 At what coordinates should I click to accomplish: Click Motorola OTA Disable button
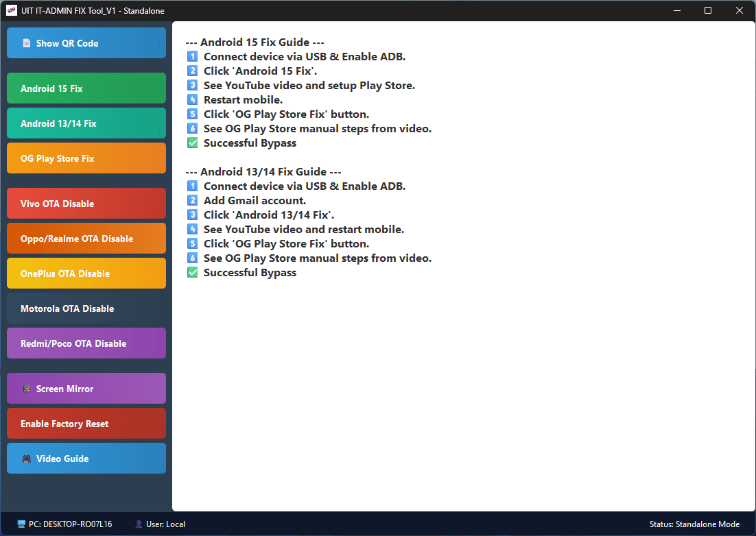(86, 308)
